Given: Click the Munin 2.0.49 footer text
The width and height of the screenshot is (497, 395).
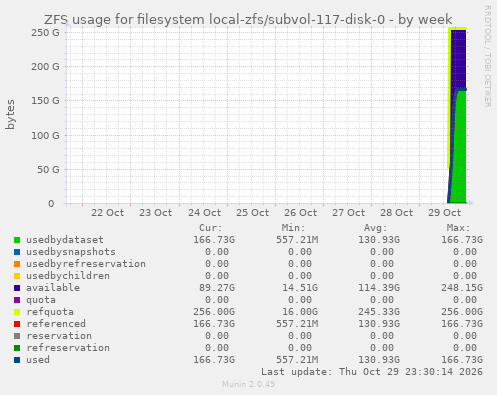Looking at the screenshot, I should pos(249,384).
